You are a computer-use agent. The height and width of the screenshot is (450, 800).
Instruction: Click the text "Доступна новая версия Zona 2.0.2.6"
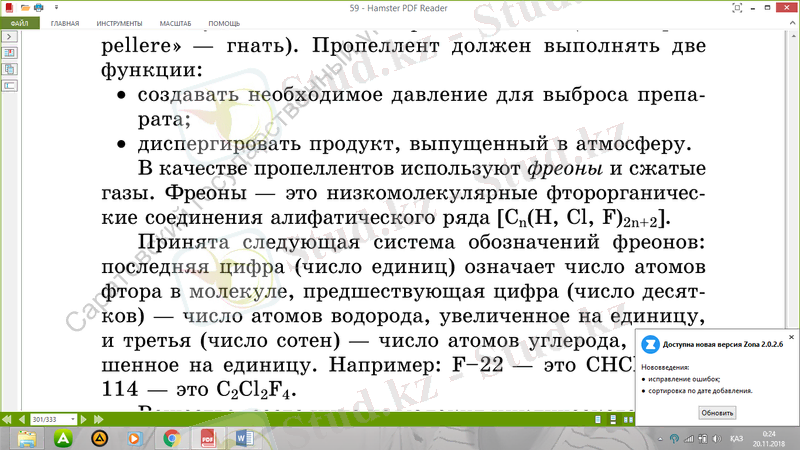coord(722,344)
